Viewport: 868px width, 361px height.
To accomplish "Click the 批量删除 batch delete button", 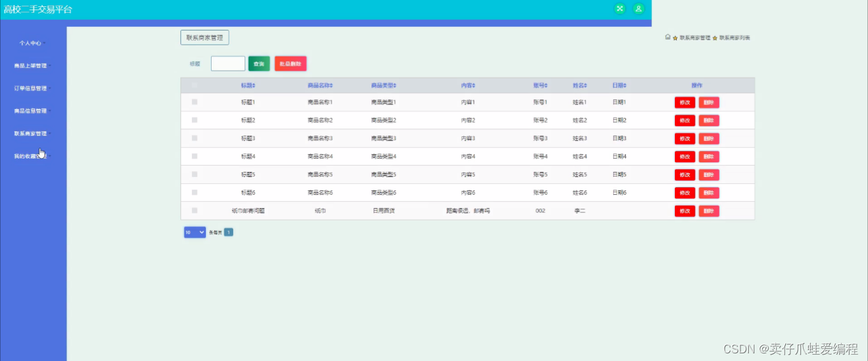I will [291, 64].
